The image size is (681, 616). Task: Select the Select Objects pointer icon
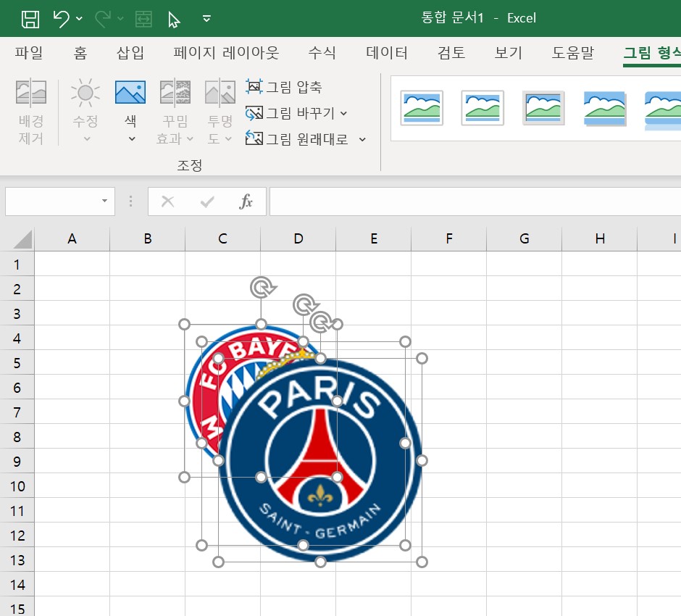[x=174, y=20]
